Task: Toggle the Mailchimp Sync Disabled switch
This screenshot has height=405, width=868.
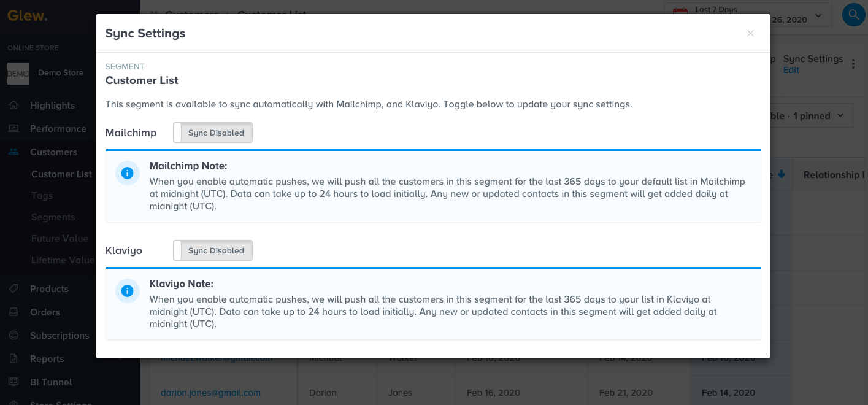Action: pyautogui.click(x=213, y=133)
